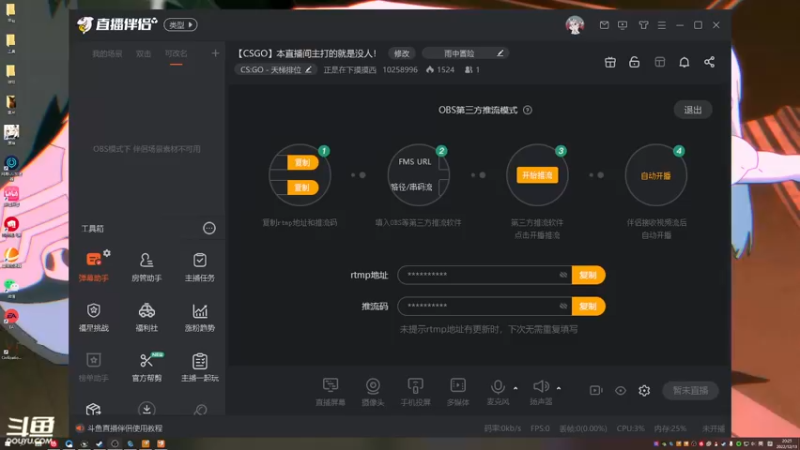Viewport: 800px width, 450px height.
Task: Open the 涨粉趋势 chart tool
Action: 199,316
